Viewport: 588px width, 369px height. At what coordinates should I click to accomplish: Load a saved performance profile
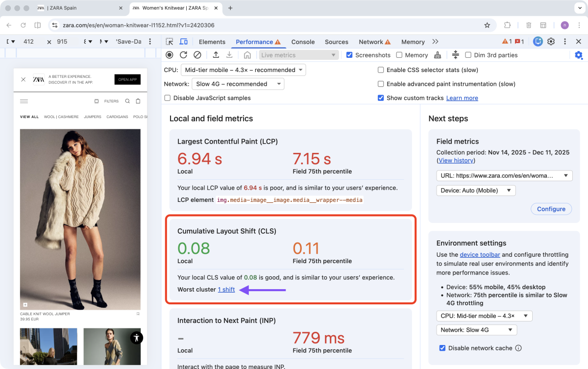coord(216,55)
